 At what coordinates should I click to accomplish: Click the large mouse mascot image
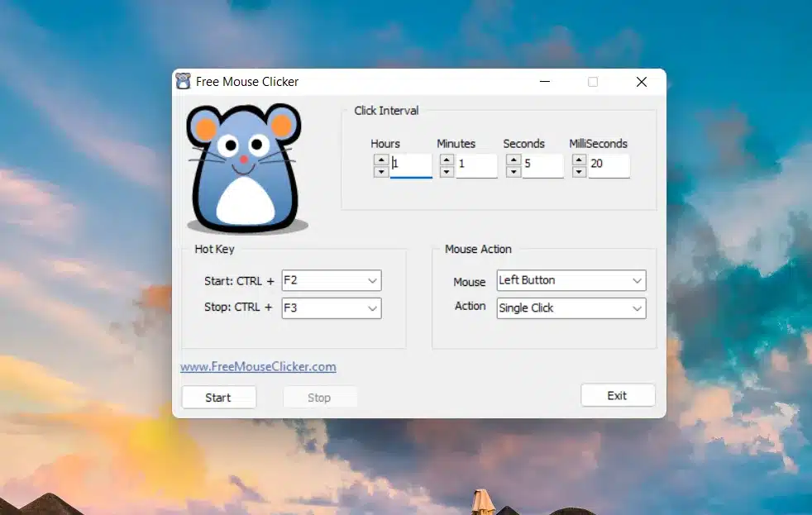click(246, 168)
